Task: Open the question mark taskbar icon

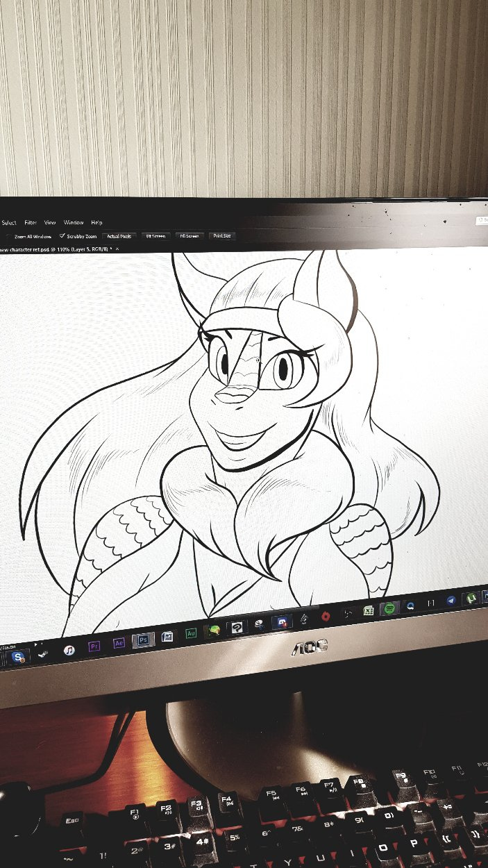Action: click(x=236, y=628)
